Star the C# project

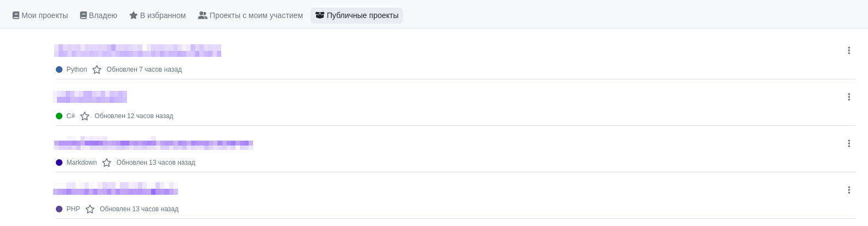[x=85, y=116]
